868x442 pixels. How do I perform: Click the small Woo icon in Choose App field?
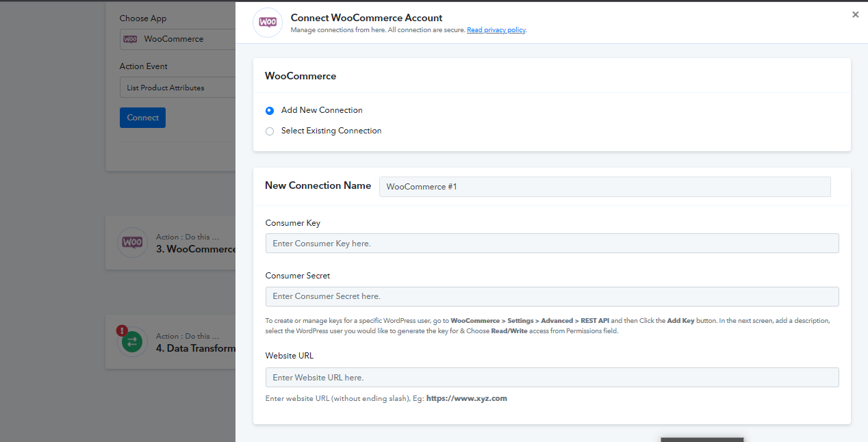point(130,39)
